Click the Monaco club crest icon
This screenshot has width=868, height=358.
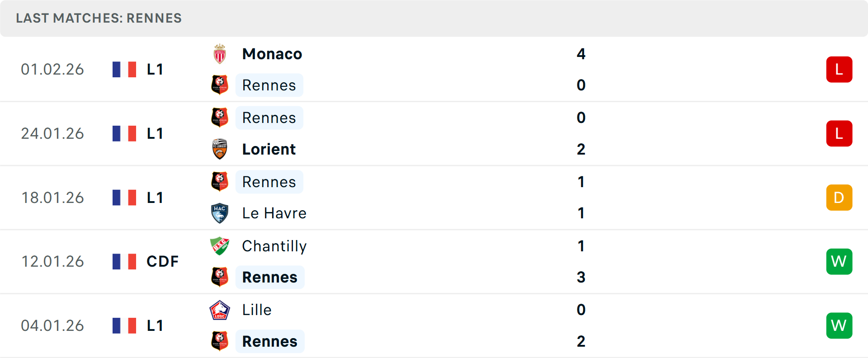[x=220, y=54]
